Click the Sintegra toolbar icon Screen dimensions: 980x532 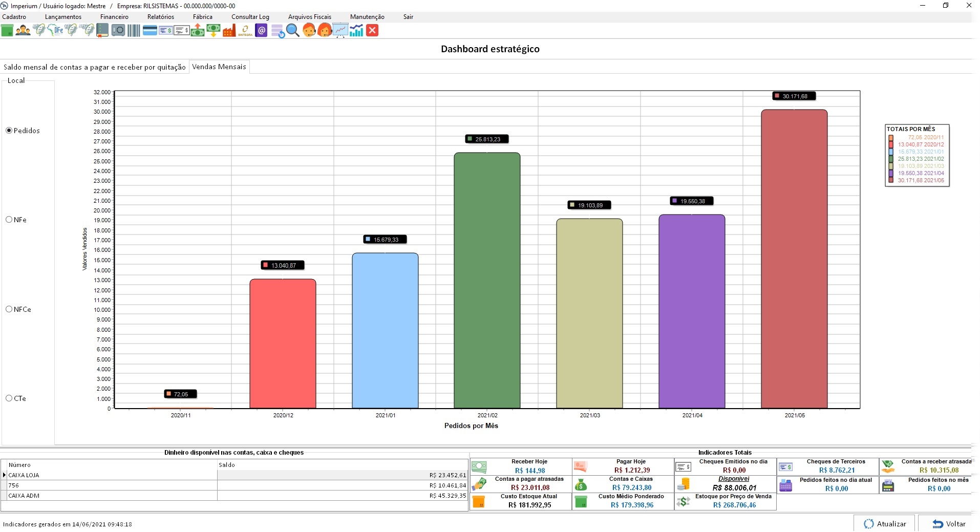pos(245,31)
